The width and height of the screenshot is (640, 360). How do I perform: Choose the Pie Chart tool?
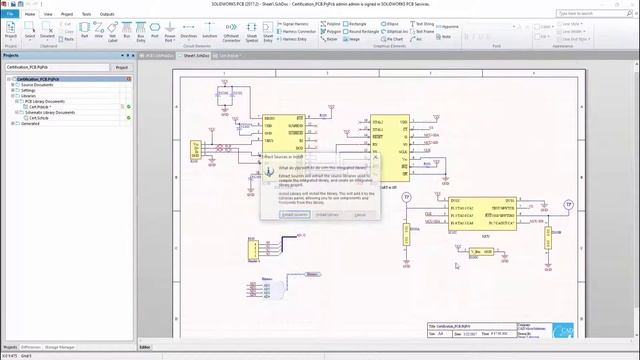[x=392, y=39]
